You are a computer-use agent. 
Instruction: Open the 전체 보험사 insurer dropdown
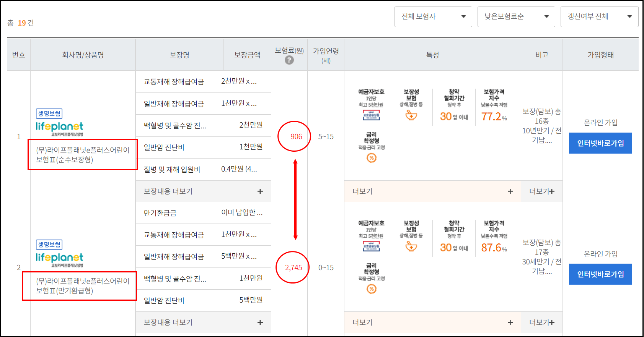pos(433,16)
